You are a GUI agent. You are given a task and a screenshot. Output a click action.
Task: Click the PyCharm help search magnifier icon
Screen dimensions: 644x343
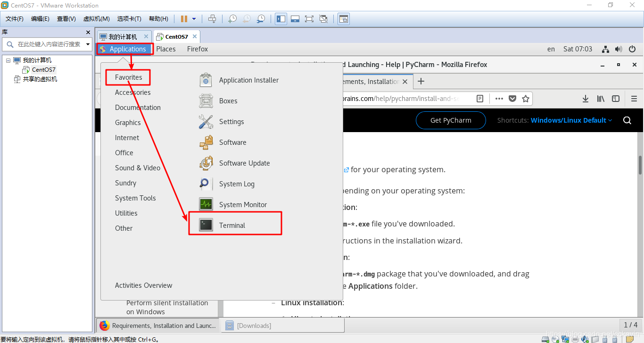(x=627, y=120)
